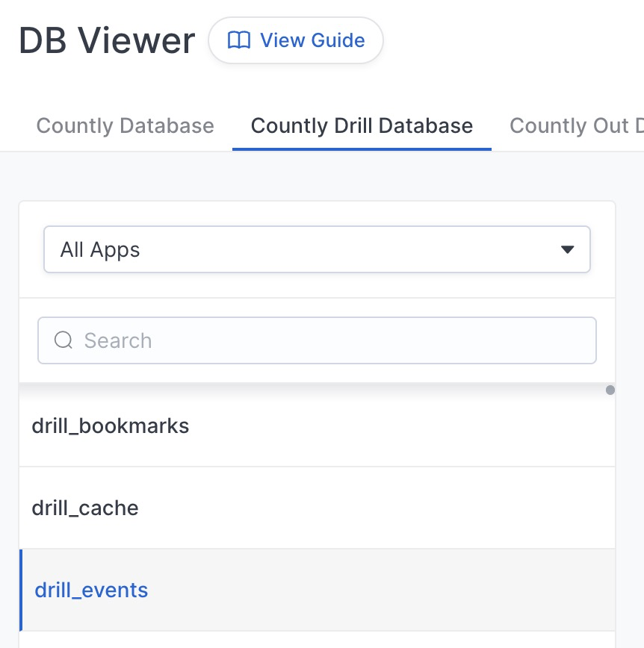Viewport: 644px width, 648px height.
Task: Click the All Apps text in the selector
Action: [x=100, y=249]
